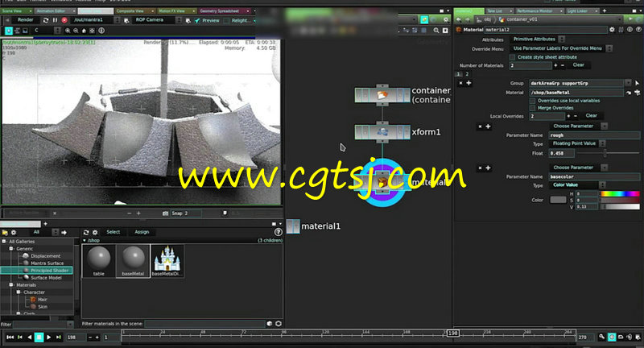Screen dimensions: 644x348
Task: Pause the Mantra render
Action: (x=55, y=20)
